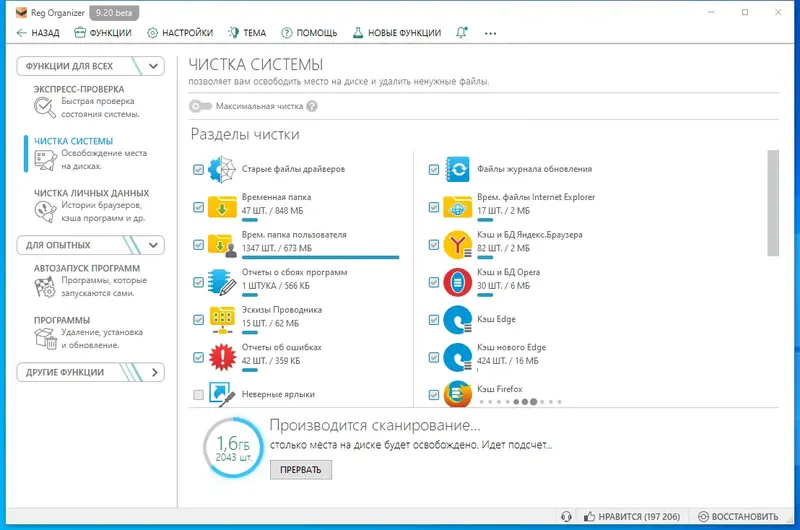Open the Тема menu
This screenshot has width=800, height=530.
click(247, 33)
